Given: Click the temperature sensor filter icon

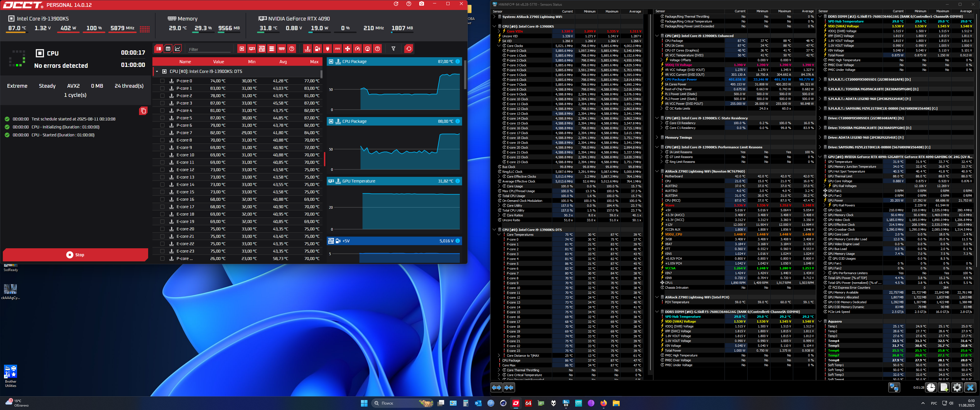Looking at the screenshot, I should tap(307, 49).
